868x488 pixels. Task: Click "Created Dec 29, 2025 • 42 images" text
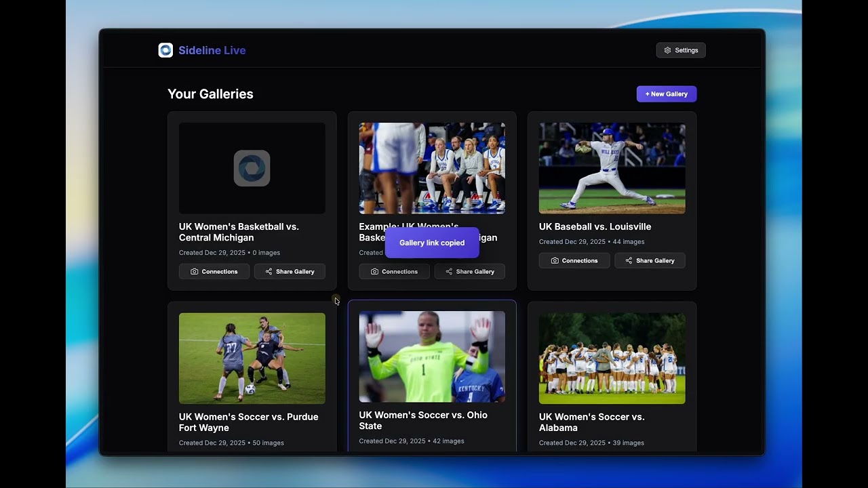412,441
